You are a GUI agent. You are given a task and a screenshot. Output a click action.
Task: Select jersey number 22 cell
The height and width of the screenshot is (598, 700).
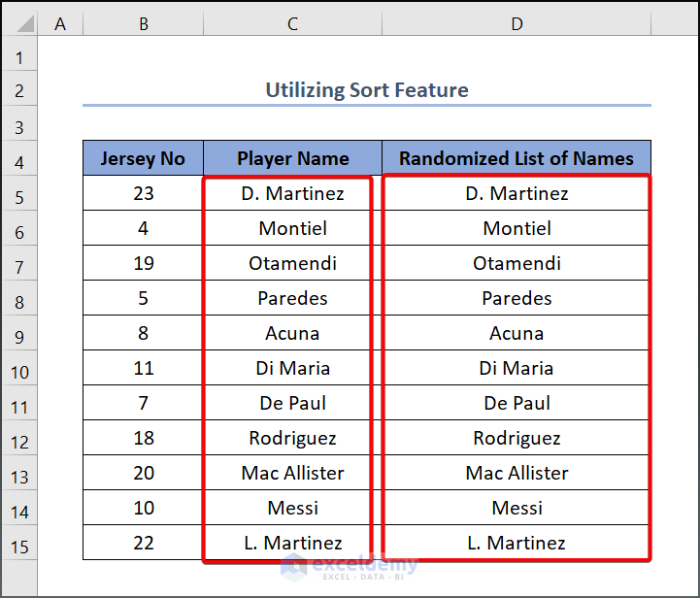pos(144,543)
